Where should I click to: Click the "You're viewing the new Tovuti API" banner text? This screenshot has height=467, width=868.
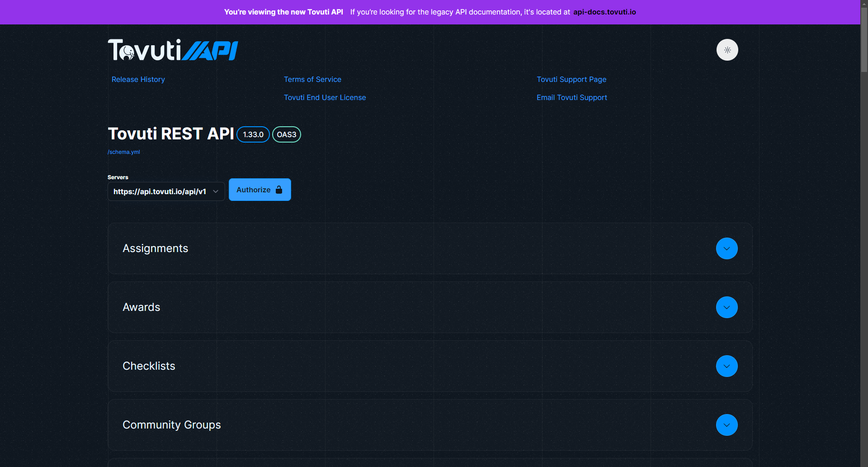pyautogui.click(x=283, y=12)
